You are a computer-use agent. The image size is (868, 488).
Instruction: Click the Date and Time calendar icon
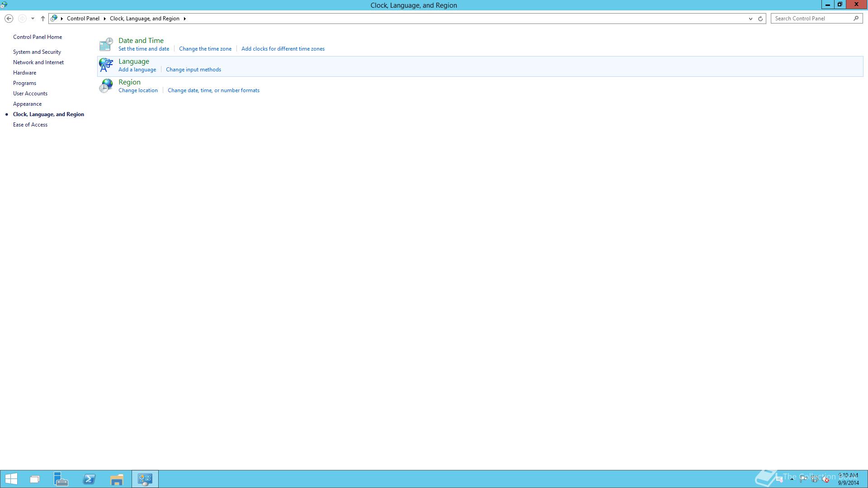click(x=106, y=44)
